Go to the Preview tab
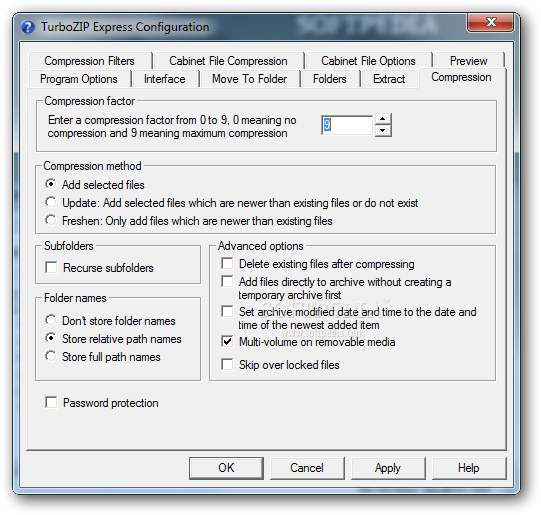541x515 pixels. coord(469,61)
